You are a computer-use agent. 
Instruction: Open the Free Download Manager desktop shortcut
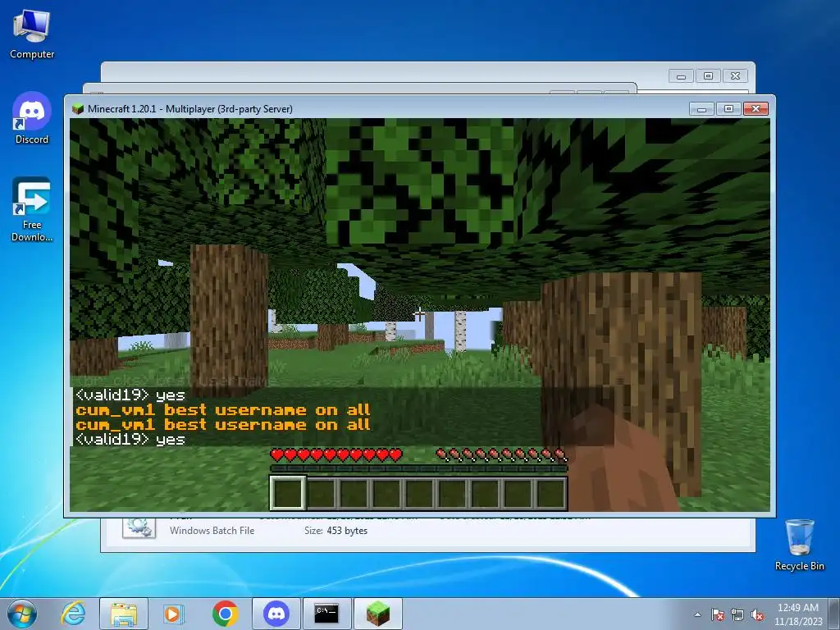pyautogui.click(x=32, y=209)
